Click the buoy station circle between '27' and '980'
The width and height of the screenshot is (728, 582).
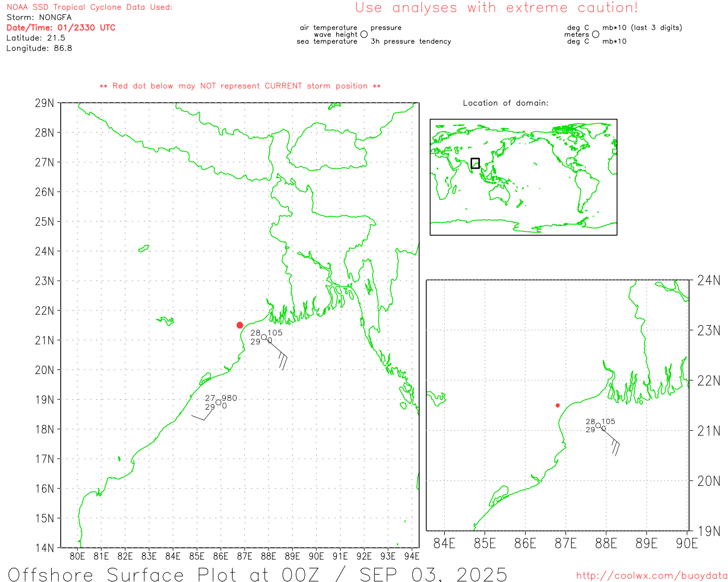(x=218, y=402)
